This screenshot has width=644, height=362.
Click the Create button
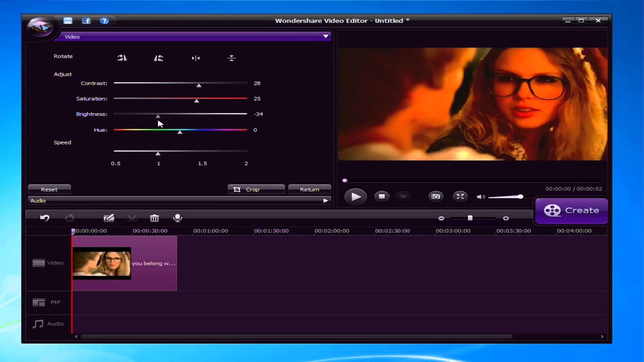[x=572, y=211]
